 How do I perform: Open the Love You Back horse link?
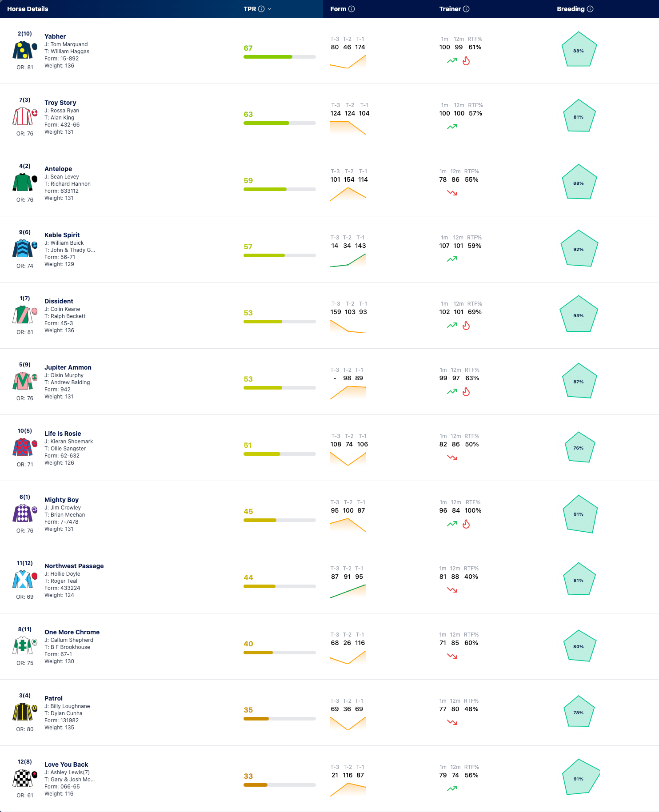(x=66, y=764)
